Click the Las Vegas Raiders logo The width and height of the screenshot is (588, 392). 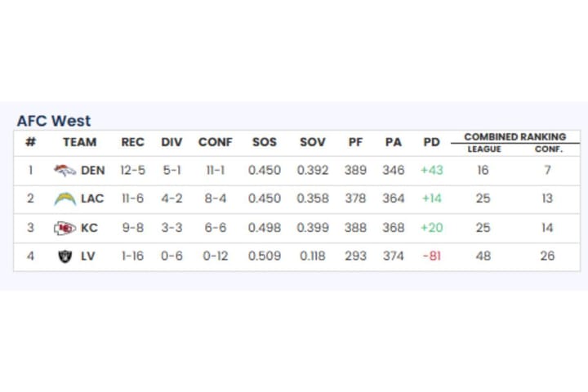65,256
